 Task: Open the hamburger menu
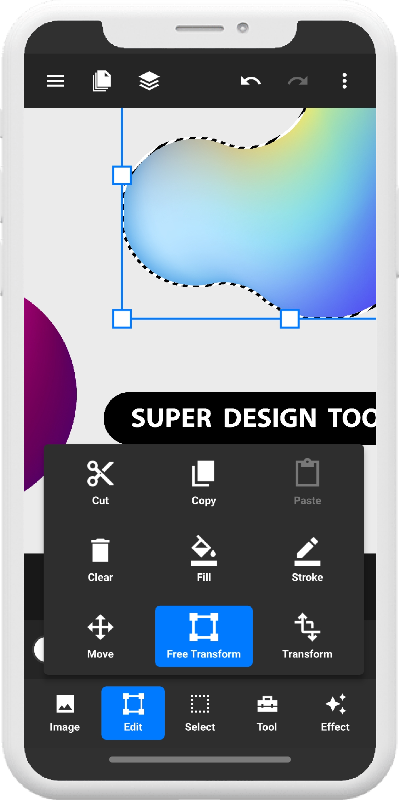click(x=56, y=81)
